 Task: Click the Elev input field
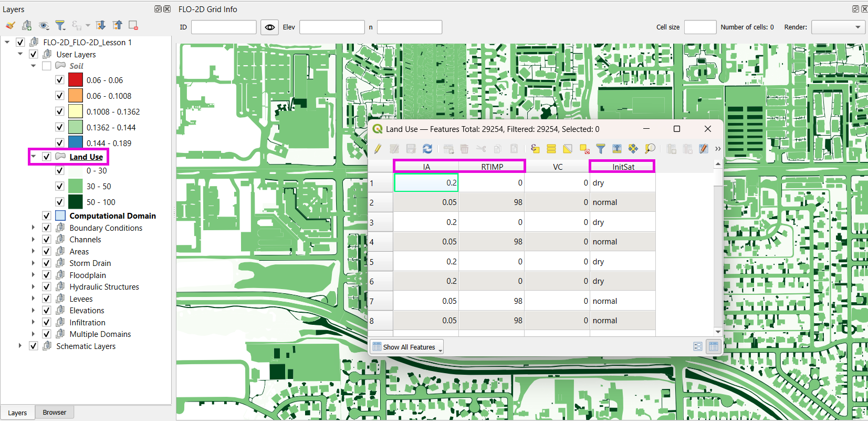[x=332, y=27]
